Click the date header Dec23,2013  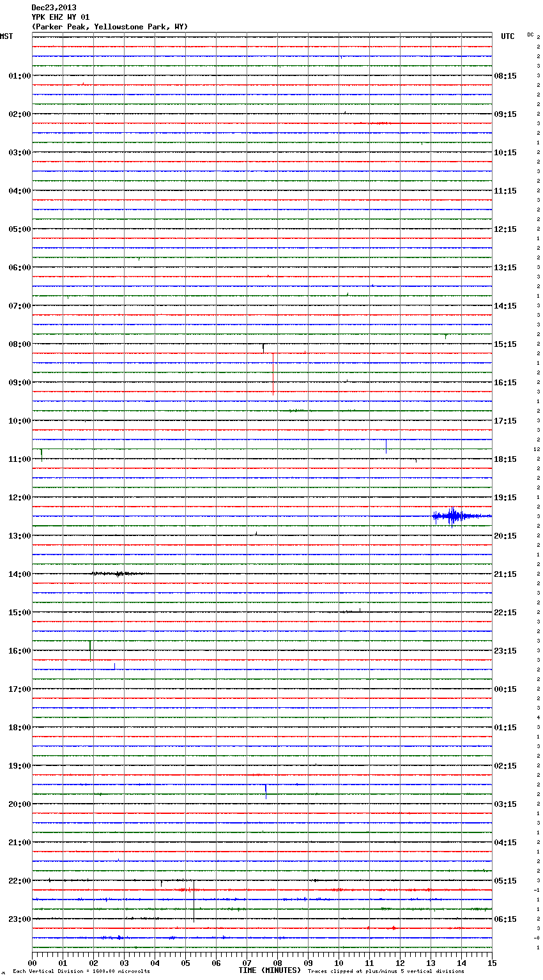(x=54, y=8)
